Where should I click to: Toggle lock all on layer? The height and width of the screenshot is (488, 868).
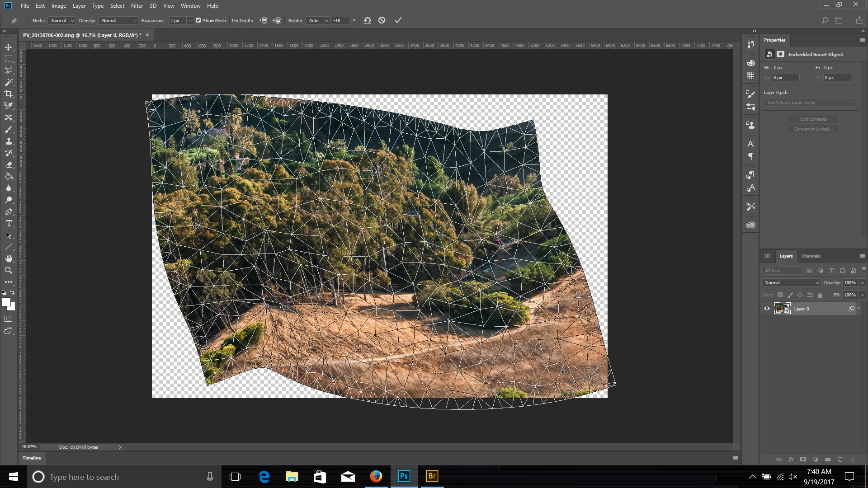(820, 295)
